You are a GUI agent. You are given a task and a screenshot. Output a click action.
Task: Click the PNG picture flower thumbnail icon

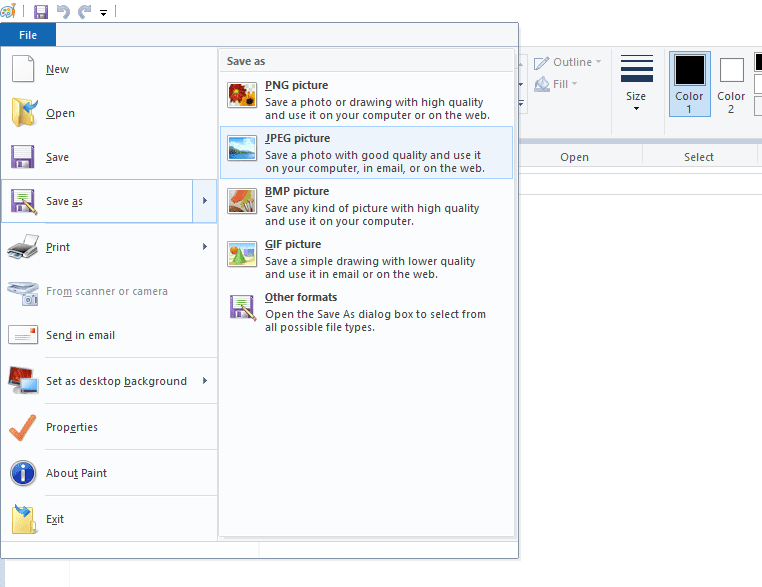[242, 95]
